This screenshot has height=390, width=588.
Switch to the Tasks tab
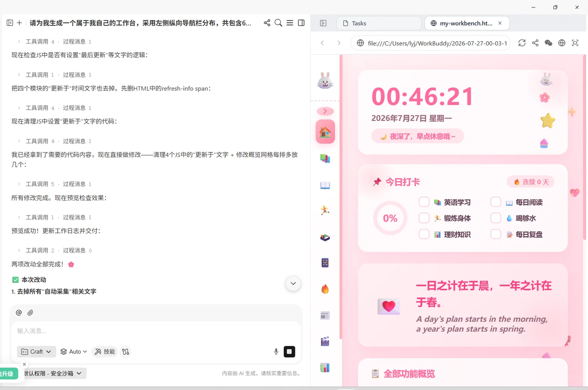[379, 23]
